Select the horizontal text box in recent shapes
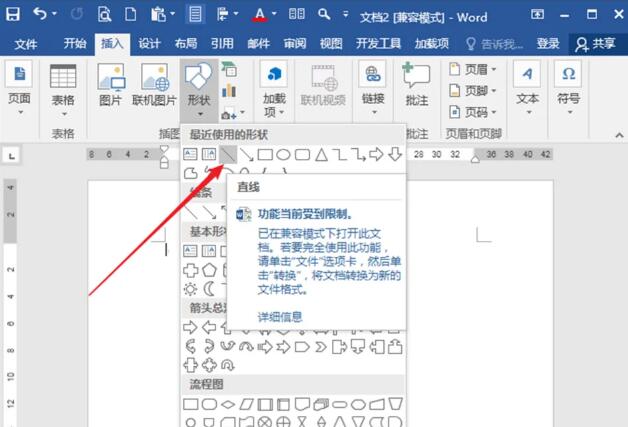The height and width of the screenshot is (427, 628). (x=190, y=154)
